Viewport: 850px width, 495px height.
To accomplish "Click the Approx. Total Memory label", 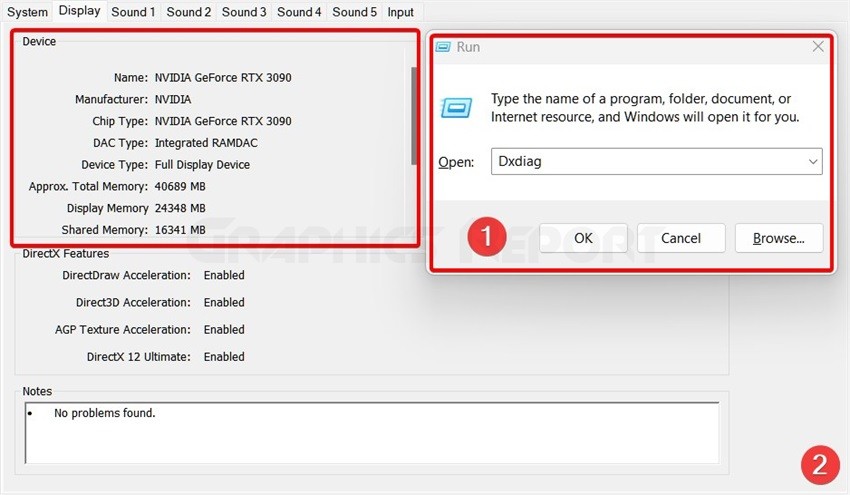I will click(x=88, y=187).
